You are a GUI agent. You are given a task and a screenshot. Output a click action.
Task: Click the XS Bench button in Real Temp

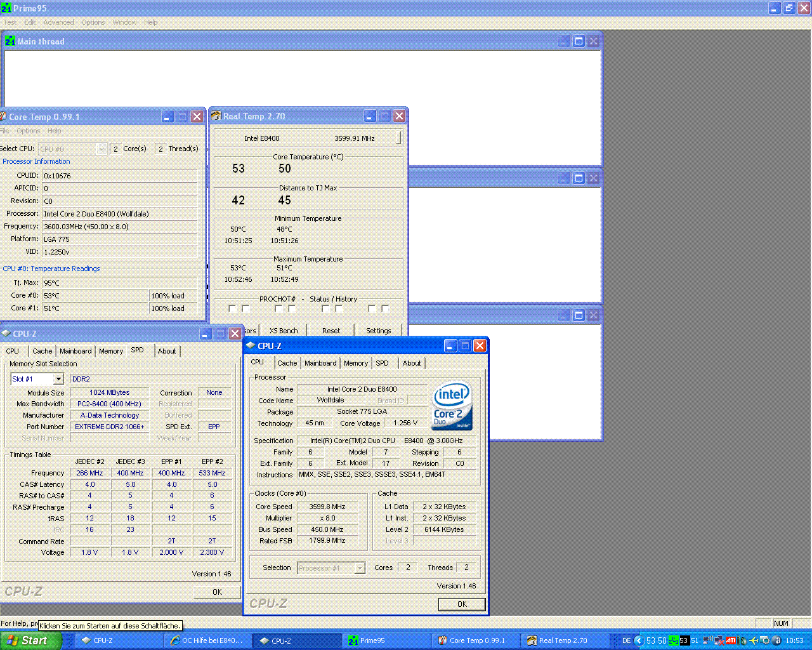(284, 331)
